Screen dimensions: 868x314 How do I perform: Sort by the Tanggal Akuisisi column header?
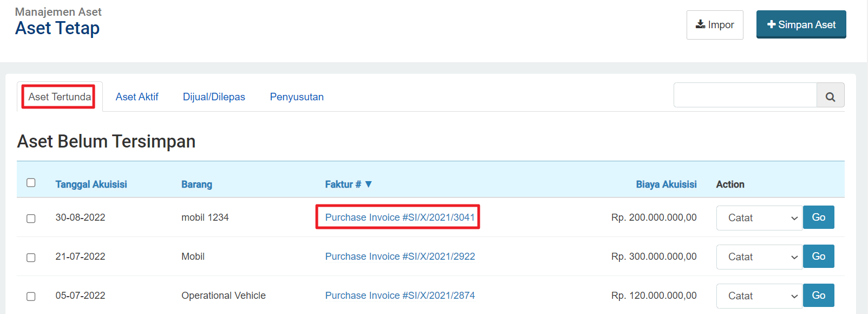pyautogui.click(x=91, y=184)
